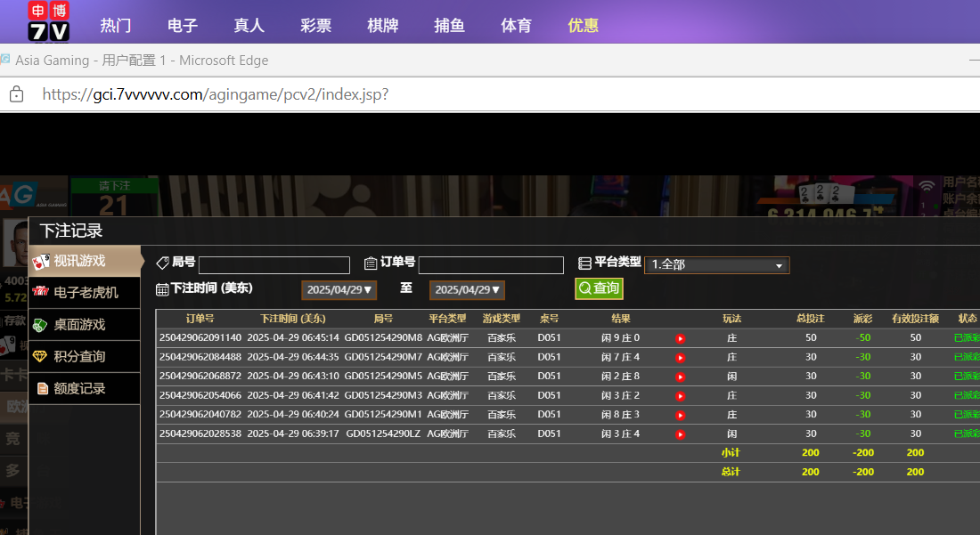The height and width of the screenshot is (535, 980).
Task: Open the start date picker 2025/04/29
Action: 339,289
